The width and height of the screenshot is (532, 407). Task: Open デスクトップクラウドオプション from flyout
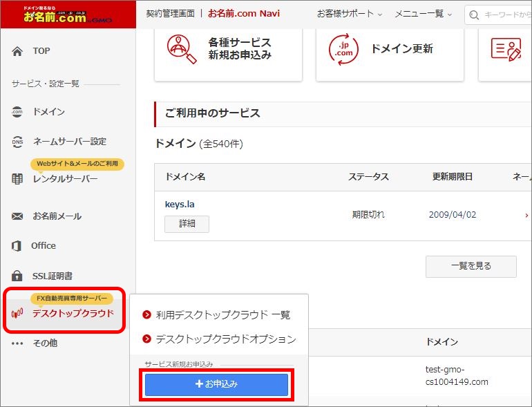tap(226, 339)
